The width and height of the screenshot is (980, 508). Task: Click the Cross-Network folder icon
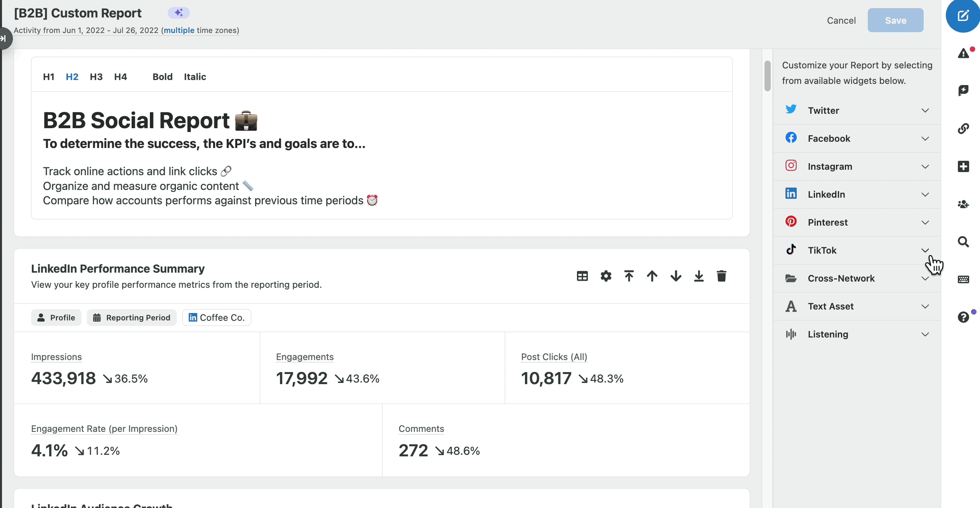tap(791, 278)
